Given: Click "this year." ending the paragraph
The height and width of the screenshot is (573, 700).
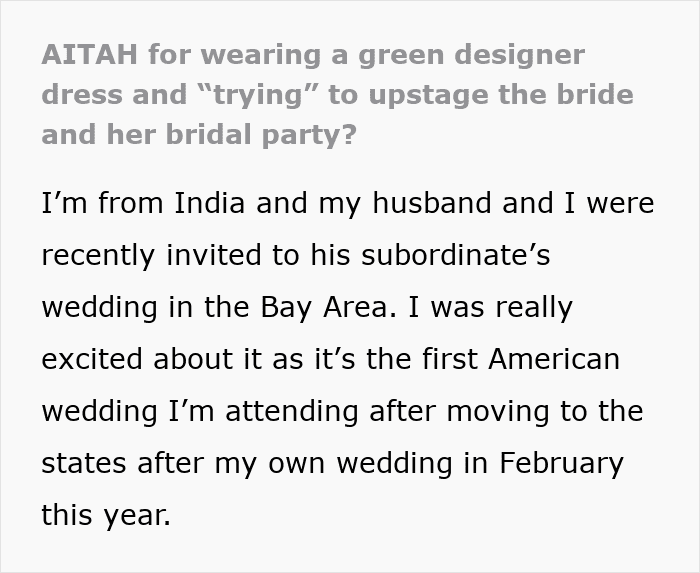Looking at the screenshot, I should [x=107, y=515].
